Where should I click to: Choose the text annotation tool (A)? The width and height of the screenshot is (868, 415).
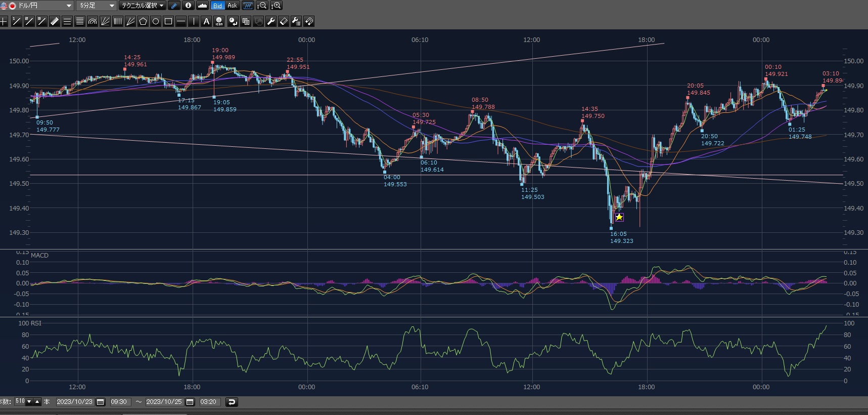click(206, 21)
